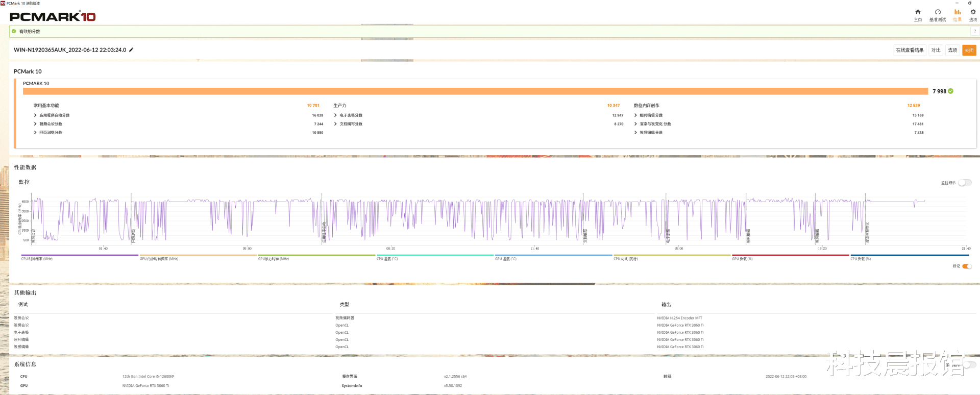This screenshot has width=980, height=395.
Task: Click the 操作界面 version v2.1.2556 s64
Action: [x=455, y=377]
